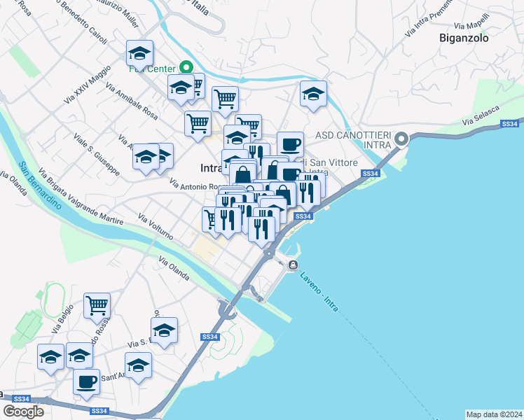524x420 pixels.
Task: Select the shopping bag marker left of SS34 restaurant
Action: pos(283,194)
